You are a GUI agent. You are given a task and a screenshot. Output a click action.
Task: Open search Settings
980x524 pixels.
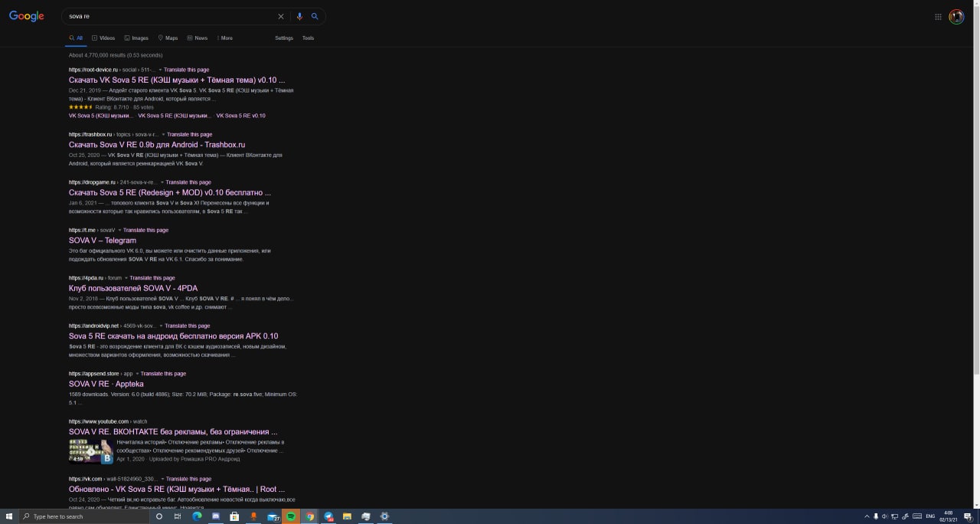coord(284,38)
